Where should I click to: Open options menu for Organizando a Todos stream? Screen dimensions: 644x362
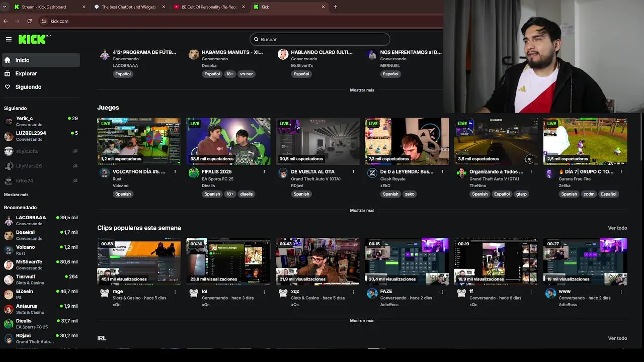click(x=532, y=172)
